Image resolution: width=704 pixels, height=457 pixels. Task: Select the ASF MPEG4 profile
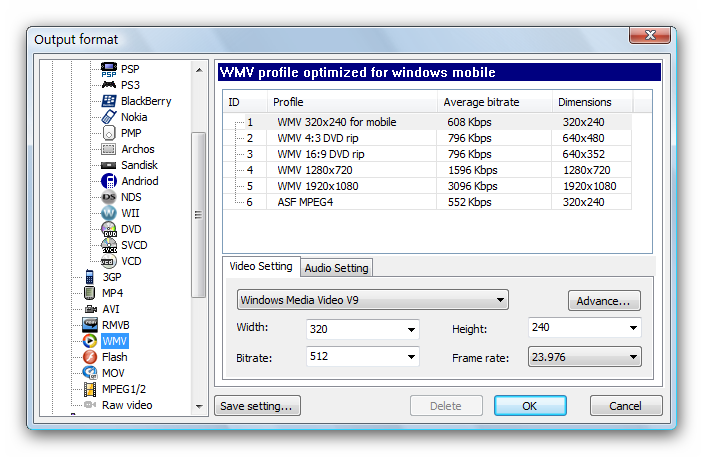coord(427,202)
